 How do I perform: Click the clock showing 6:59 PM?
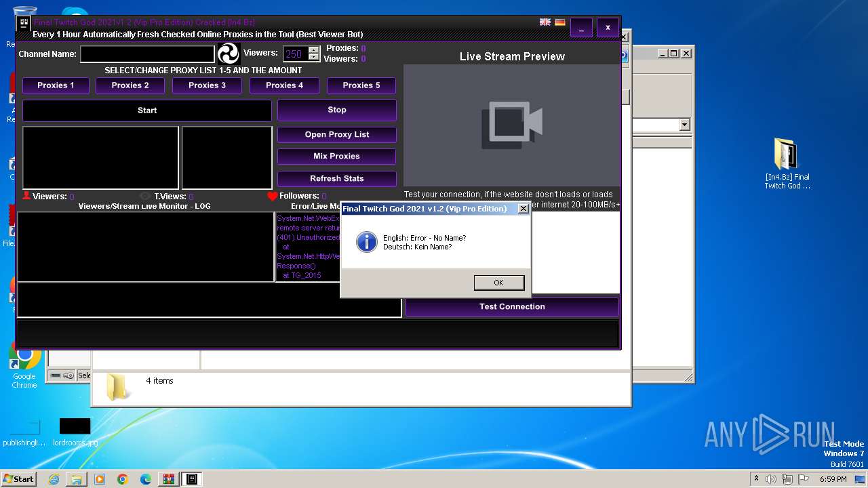pyautogui.click(x=833, y=479)
